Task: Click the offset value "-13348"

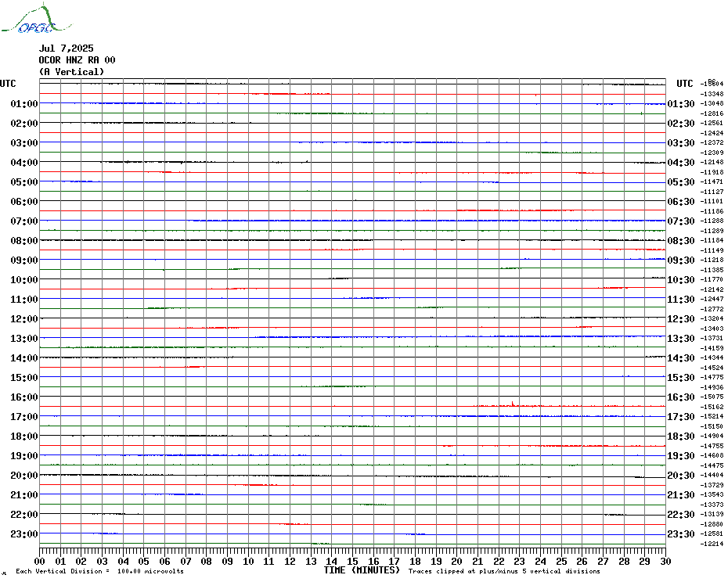Action: coord(712,94)
